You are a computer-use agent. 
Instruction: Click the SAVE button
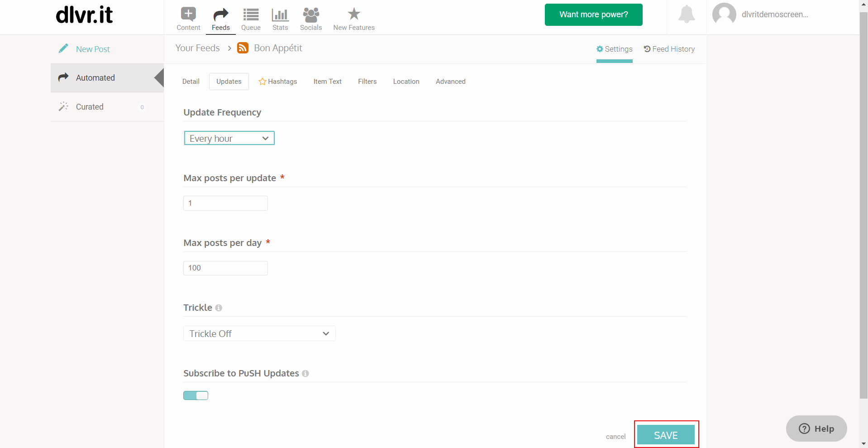coord(666,435)
